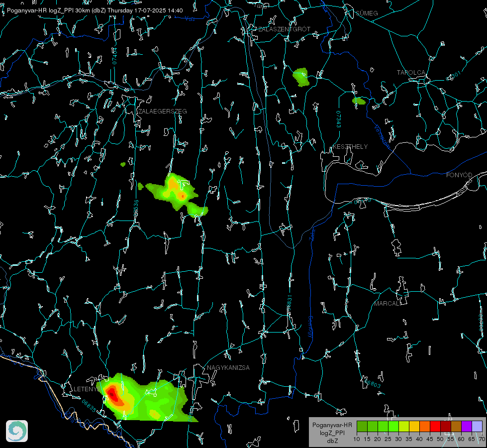
Task: Click the Somogy county border label
Action: (310, 327)
